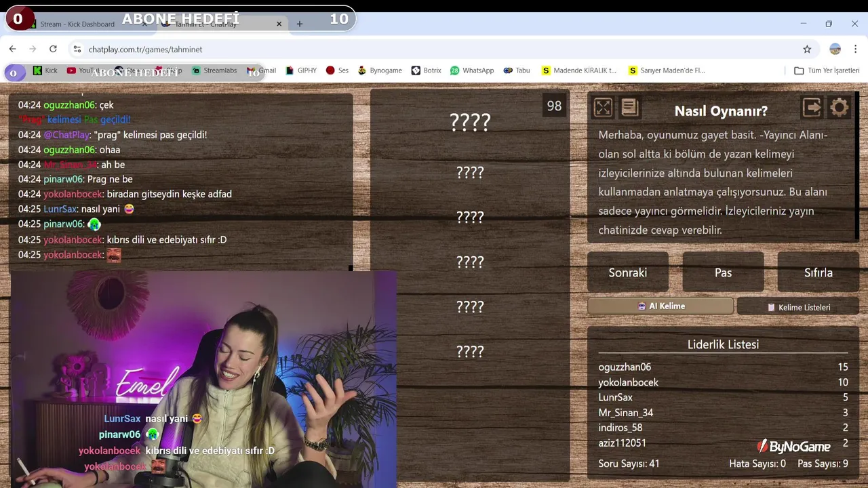This screenshot has width=868, height=488.
Task: Select aziz112051 row in leaderboard
Action: click(723, 443)
